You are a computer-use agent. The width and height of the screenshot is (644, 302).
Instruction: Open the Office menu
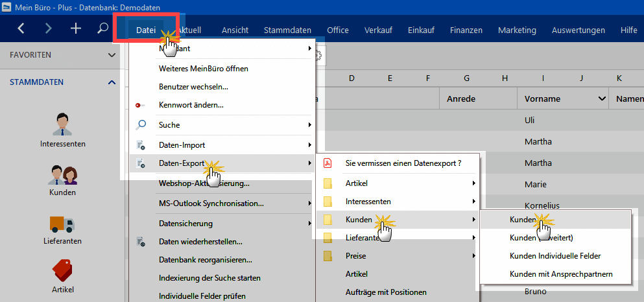[338, 30]
